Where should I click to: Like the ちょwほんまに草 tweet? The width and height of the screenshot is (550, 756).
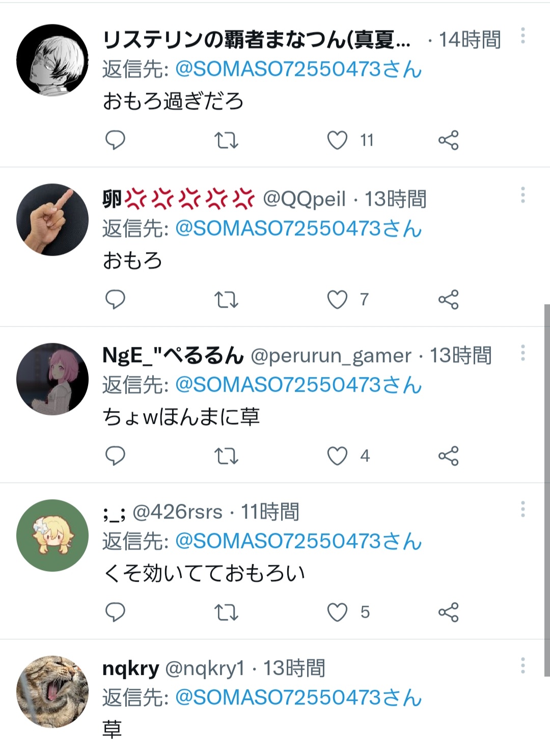[x=337, y=456]
